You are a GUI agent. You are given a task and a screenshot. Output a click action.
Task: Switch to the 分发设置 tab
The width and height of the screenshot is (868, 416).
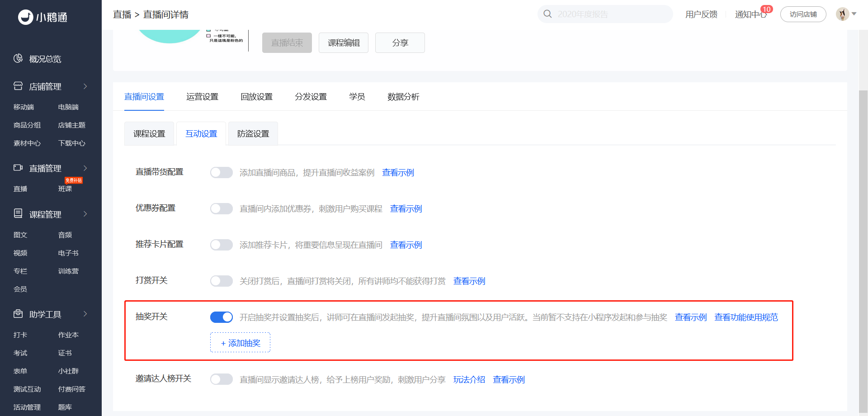pyautogui.click(x=311, y=97)
